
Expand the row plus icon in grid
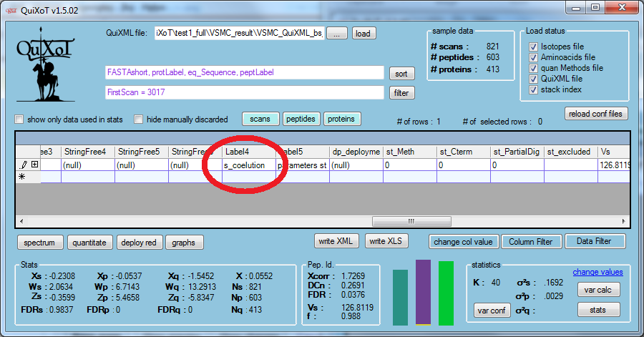[x=34, y=165]
